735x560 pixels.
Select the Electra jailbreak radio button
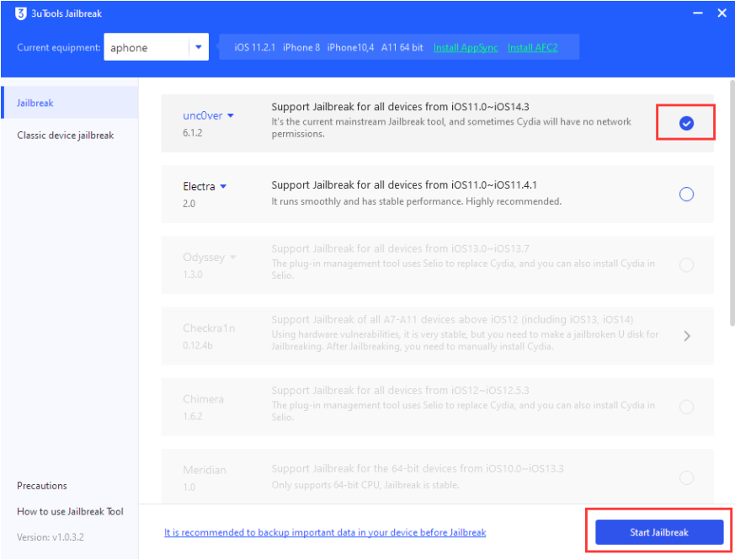[x=686, y=195]
